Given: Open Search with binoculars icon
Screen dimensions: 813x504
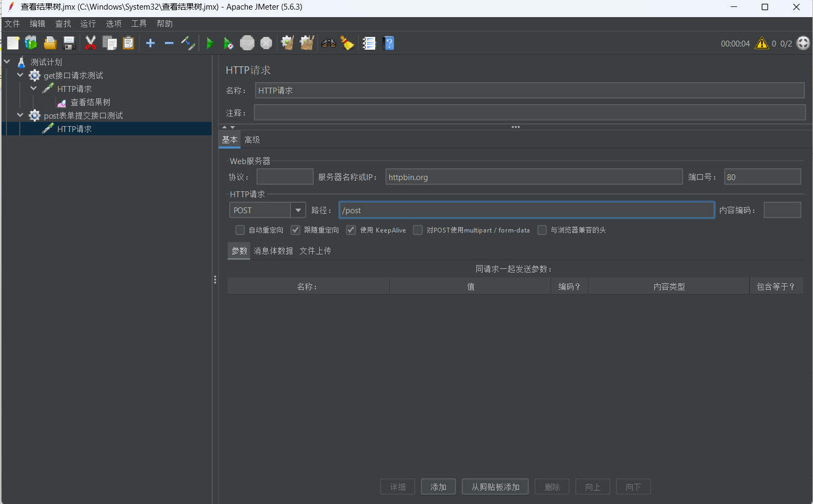Looking at the screenshot, I should pos(329,43).
